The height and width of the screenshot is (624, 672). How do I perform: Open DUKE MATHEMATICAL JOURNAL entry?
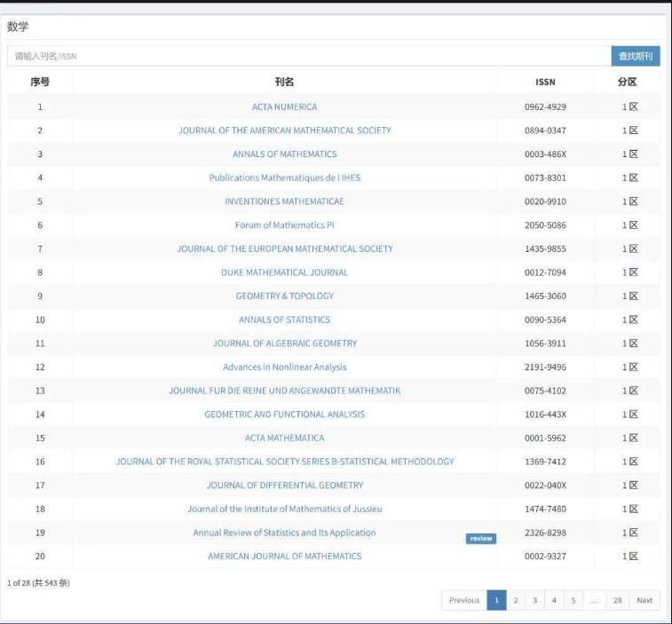coord(284,273)
